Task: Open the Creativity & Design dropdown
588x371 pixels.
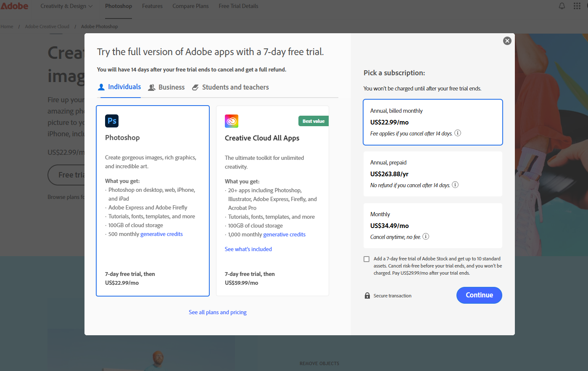Action: [66, 6]
